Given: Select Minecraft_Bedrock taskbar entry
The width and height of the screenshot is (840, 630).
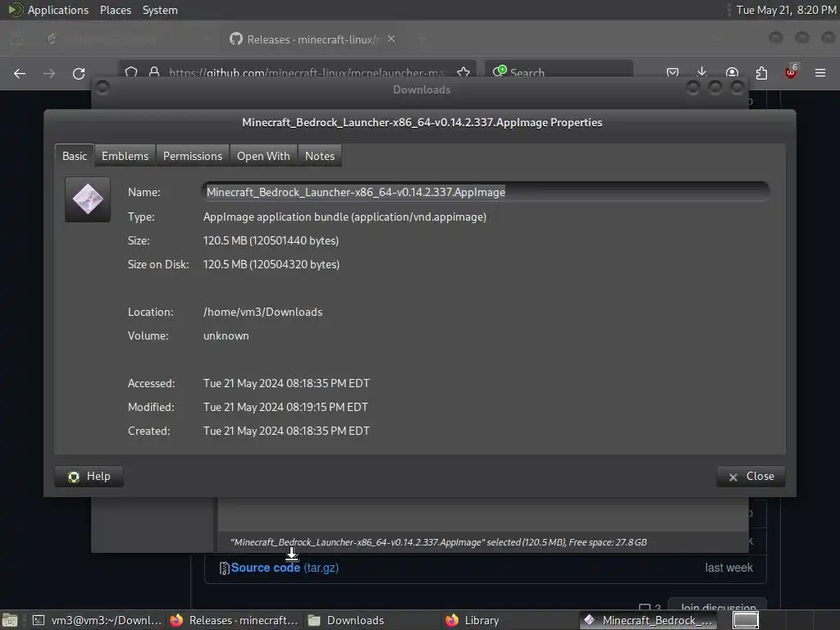Looking at the screenshot, I should pos(648,620).
